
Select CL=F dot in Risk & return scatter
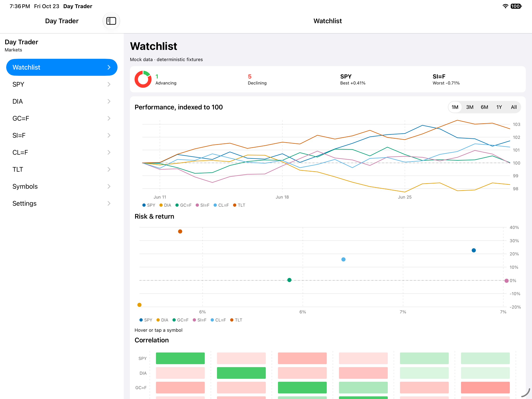point(344,259)
